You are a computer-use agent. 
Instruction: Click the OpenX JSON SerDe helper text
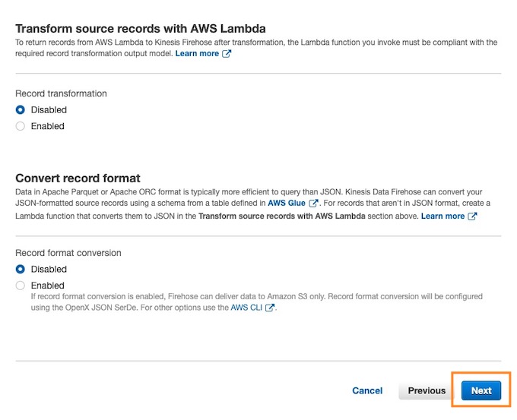point(256,302)
